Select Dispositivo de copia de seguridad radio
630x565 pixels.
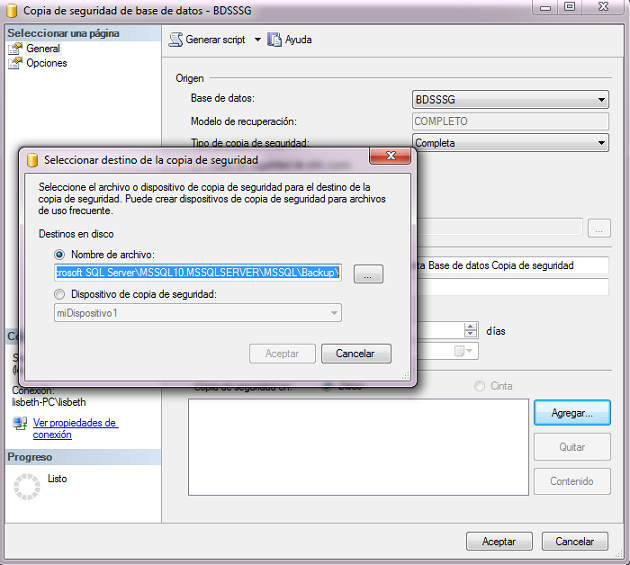point(60,294)
